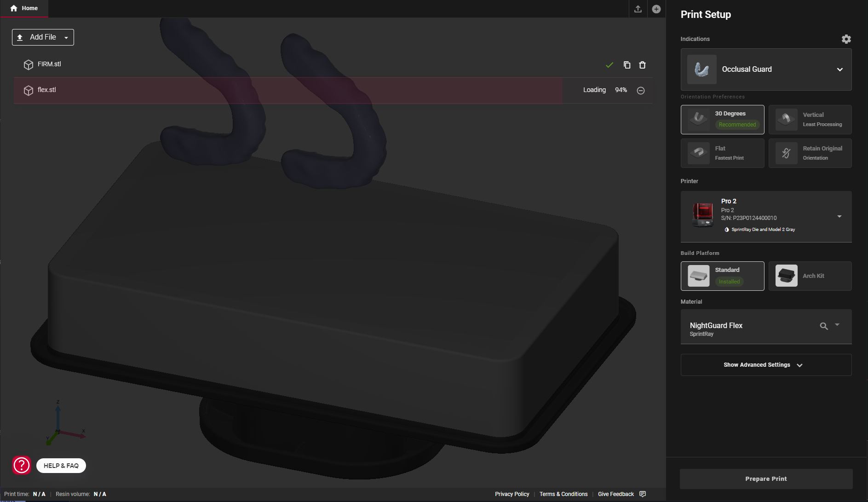Viewport: 868px width, 502px height.
Task: Open the Privacy Policy link
Action: pos(512,494)
